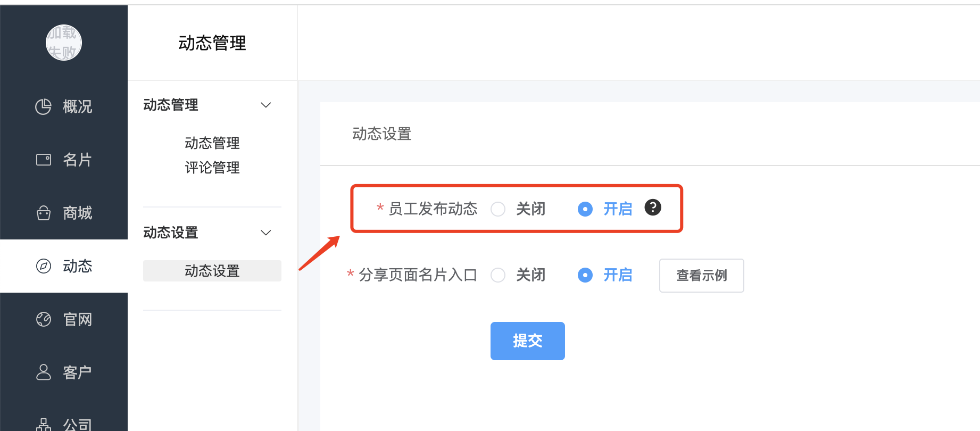
Task: Click the 查看示例 button
Action: coord(702,276)
